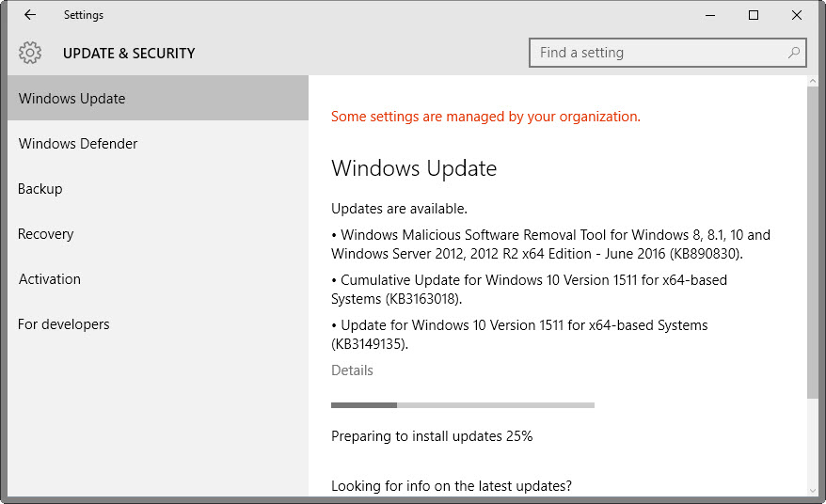This screenshot has height=504, width=826.
Task: Click 'Updates are available.' text
Action: pos(399,209)
